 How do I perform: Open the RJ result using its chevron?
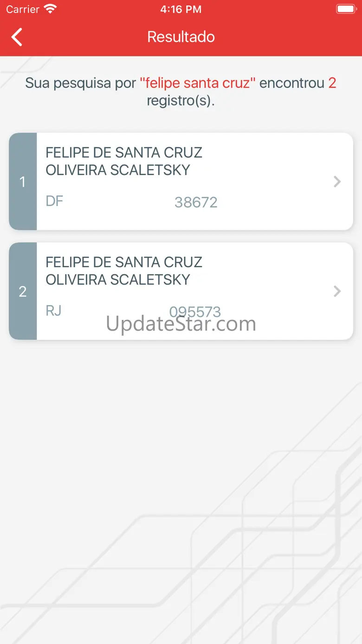point(337,291)
